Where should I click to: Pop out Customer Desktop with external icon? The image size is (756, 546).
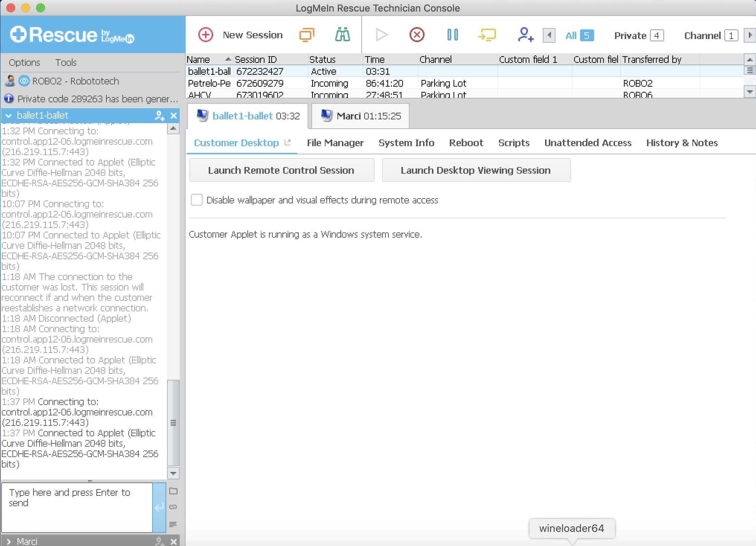click(x=288, y=142)
